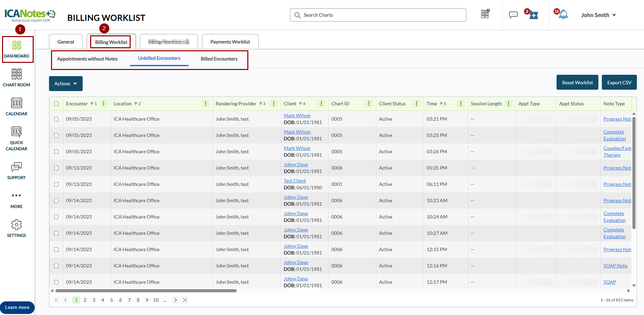This screenshot has width=644, height=315.
Task: Open the notifications bell icon
Action: pos(563,15)
